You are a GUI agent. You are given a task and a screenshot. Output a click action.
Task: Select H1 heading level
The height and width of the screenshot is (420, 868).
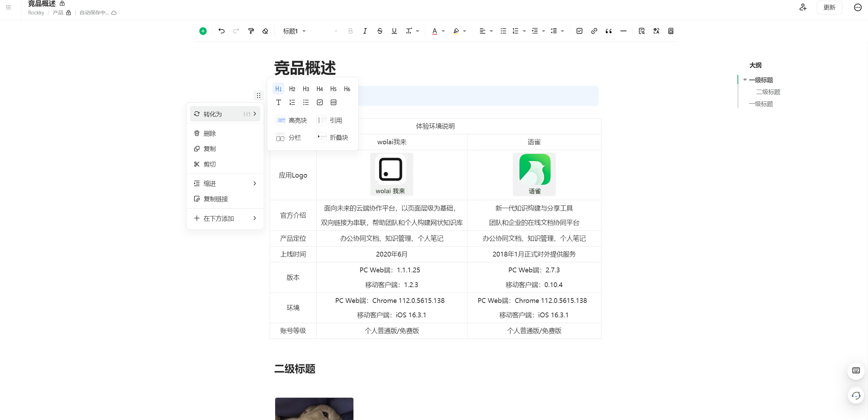pos(279,89)
